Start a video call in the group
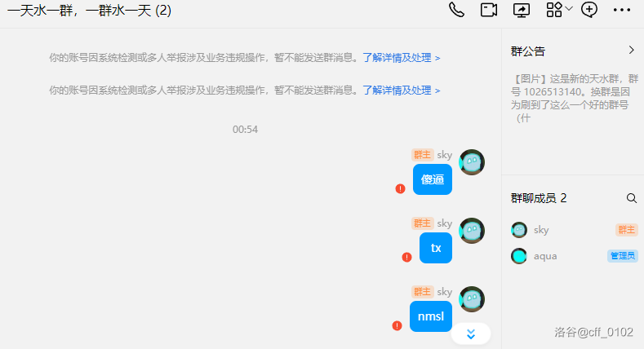644x349 pixels. pyautogui.click(x=489, y=10)
